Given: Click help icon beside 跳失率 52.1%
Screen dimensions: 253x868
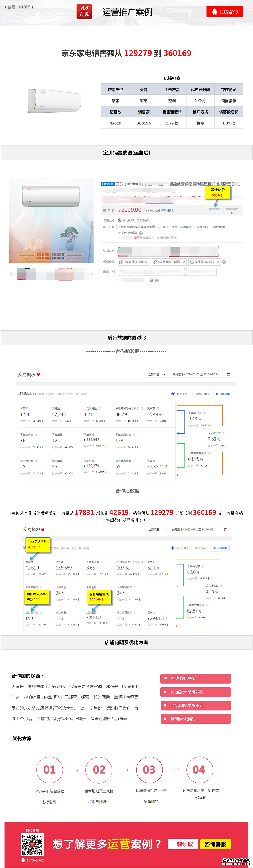Looking at the screenshot, I should click(x=158, y=562).
